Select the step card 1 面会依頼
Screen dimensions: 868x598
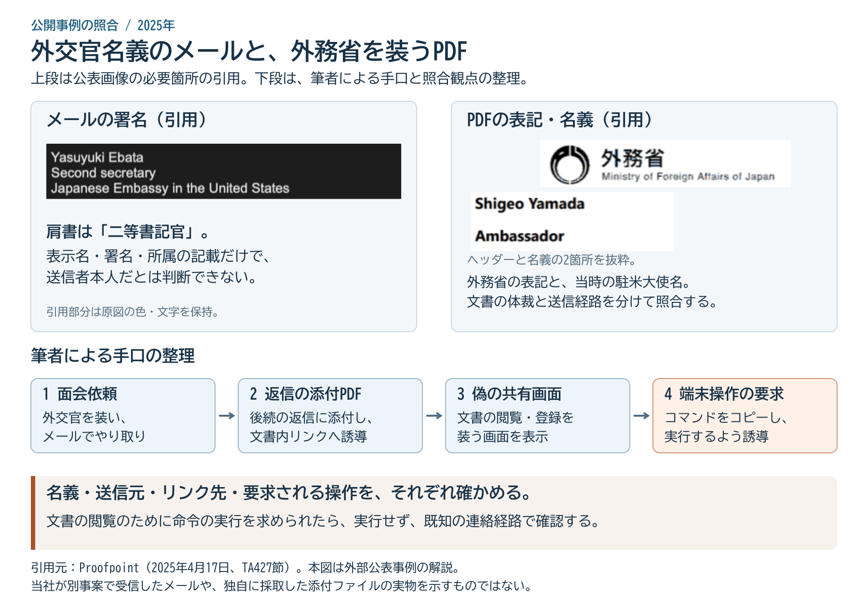123,416
